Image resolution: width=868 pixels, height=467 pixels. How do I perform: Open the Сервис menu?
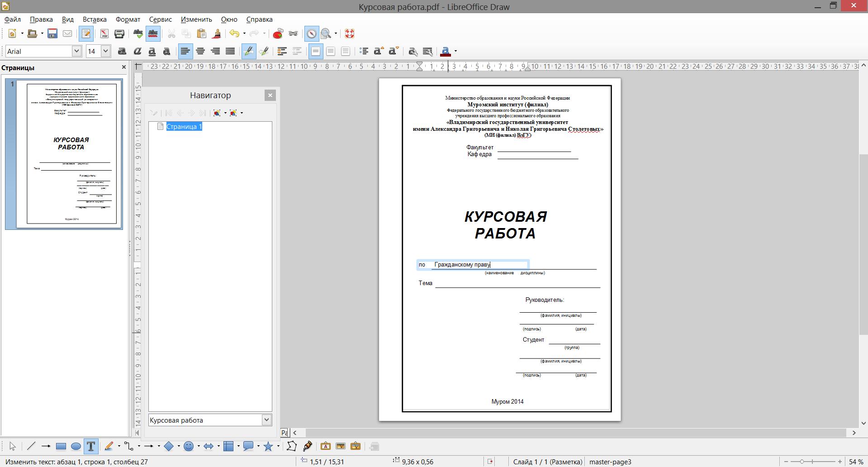pyautogui.click(x=160, y=19)
